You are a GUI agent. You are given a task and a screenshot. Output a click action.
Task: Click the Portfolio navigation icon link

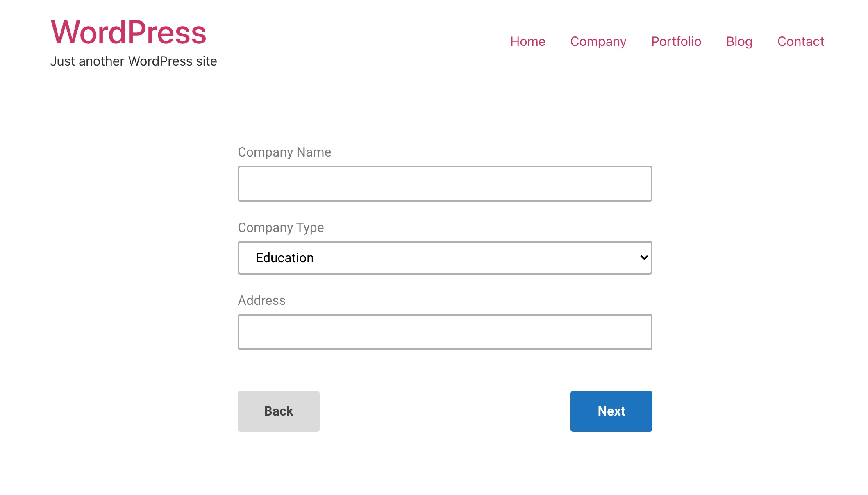click(x=676, y=41)
